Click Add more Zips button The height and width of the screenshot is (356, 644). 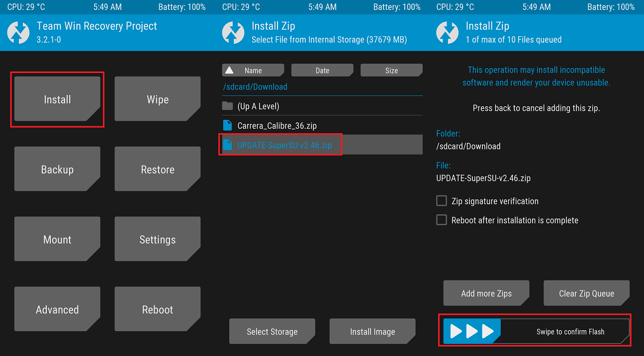pyautogui.click(x=486, y=293)
